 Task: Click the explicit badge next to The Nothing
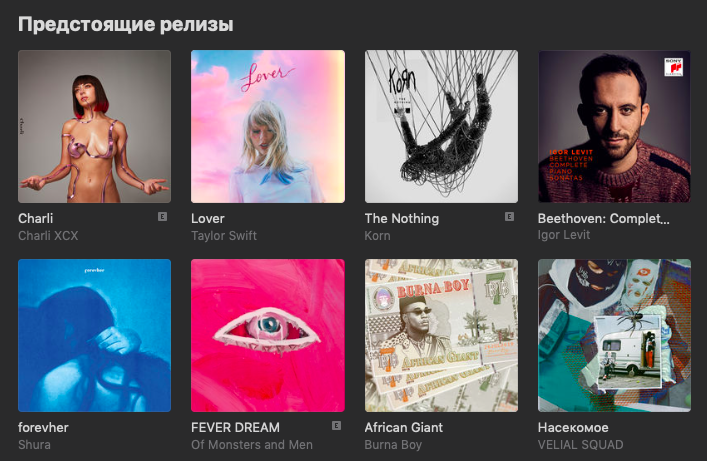pyautogui.click(x=509, y=217)
